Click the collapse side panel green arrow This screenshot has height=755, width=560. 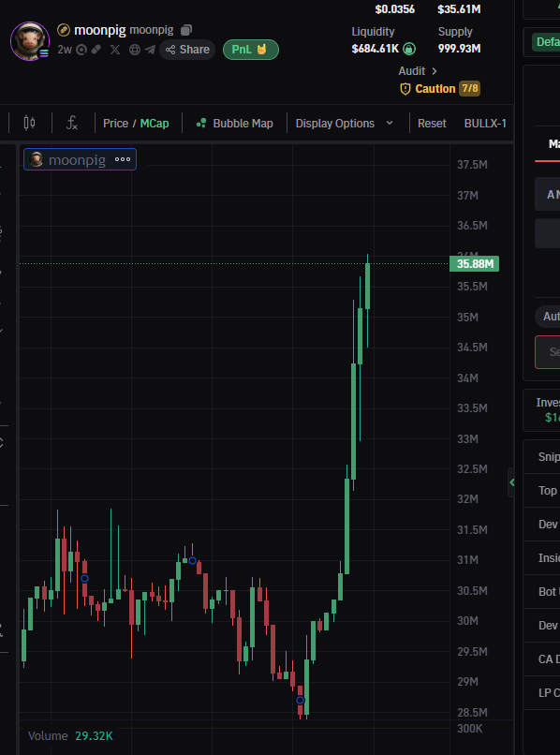511,482
